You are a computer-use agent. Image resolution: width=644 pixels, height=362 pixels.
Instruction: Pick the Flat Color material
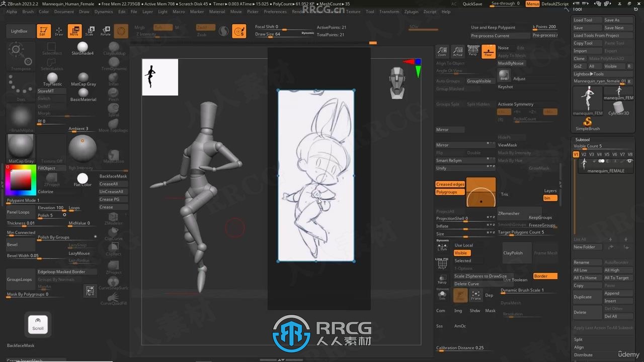83,180
